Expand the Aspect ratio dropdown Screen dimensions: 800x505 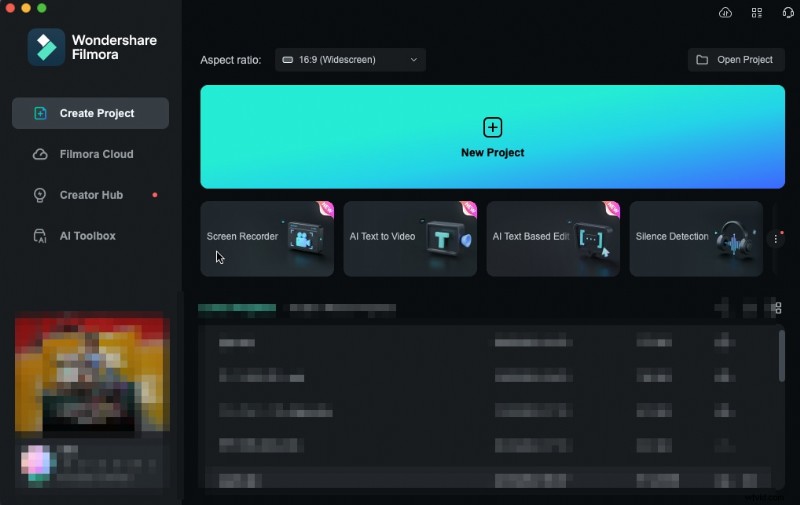point(350,60)
